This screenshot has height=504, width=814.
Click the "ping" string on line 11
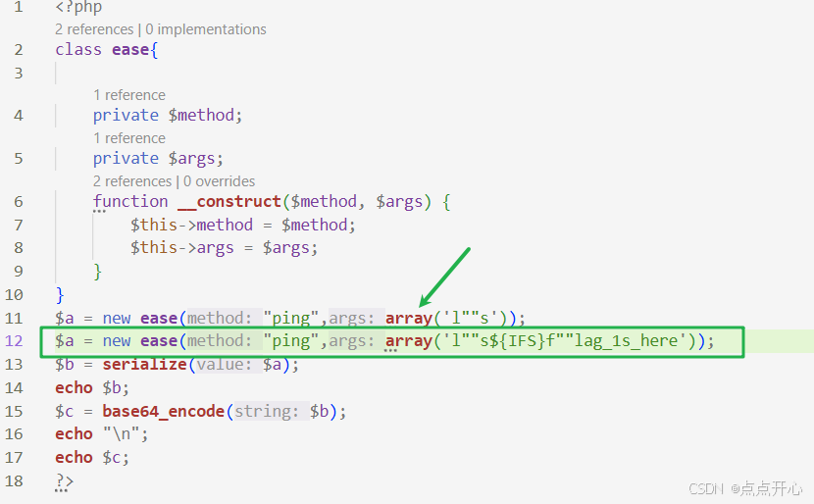pos(290,318)
